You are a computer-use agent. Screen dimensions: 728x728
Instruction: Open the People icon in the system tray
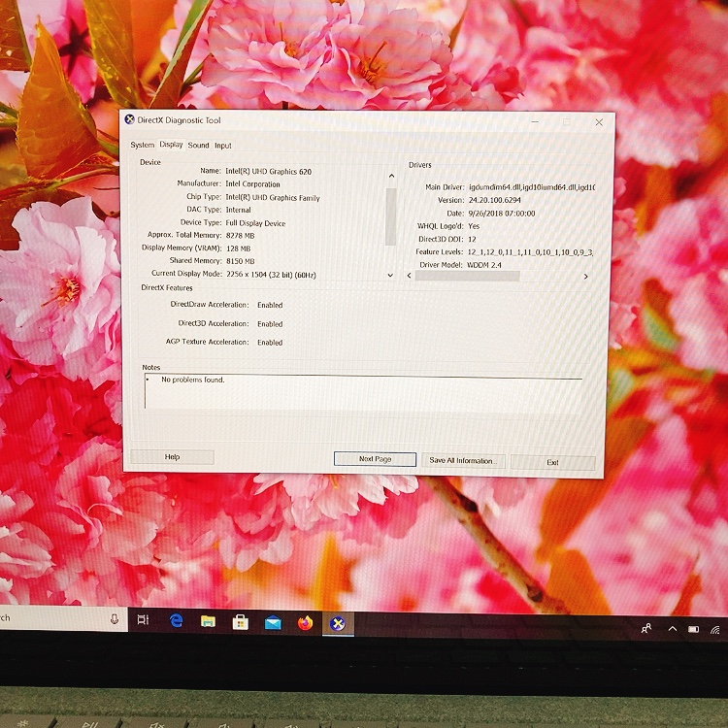click(x=646, y=629)
